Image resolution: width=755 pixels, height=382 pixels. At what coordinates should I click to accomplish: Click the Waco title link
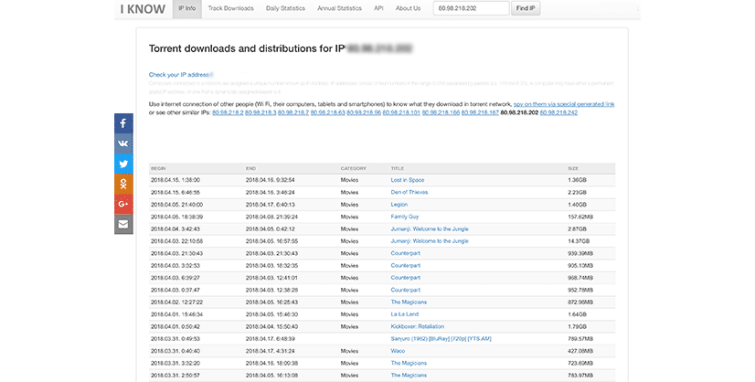click(x=398, y=351)
